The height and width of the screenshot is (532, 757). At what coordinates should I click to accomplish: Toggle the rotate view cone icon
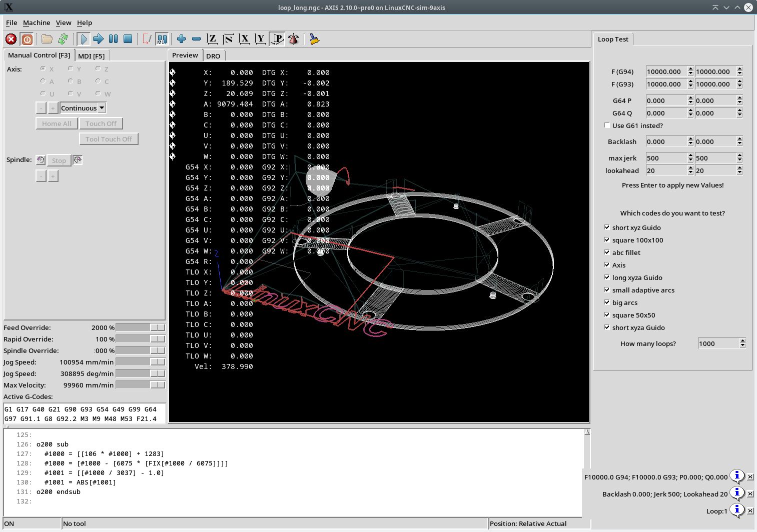click(x=294, y=39)
